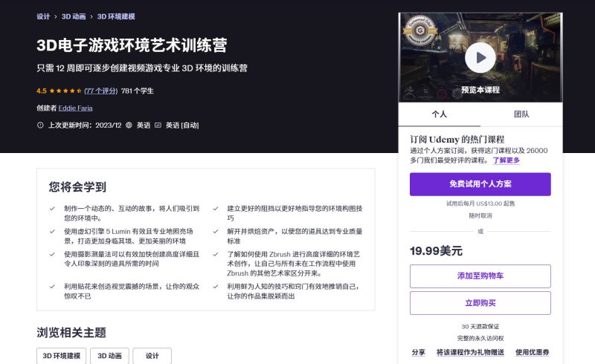
Task: Click the subtitle 只需 12 周 text
Action: (142, 68)
